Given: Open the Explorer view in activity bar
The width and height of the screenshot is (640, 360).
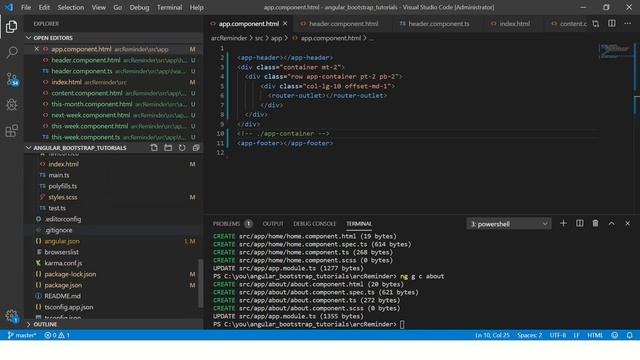Looking at the screenshot, I should [11, 27].
